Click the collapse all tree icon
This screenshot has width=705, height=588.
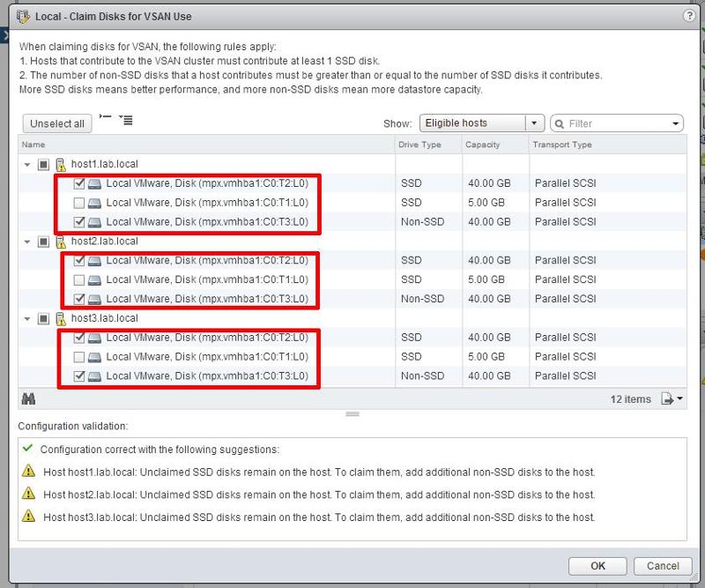[105, 117]
